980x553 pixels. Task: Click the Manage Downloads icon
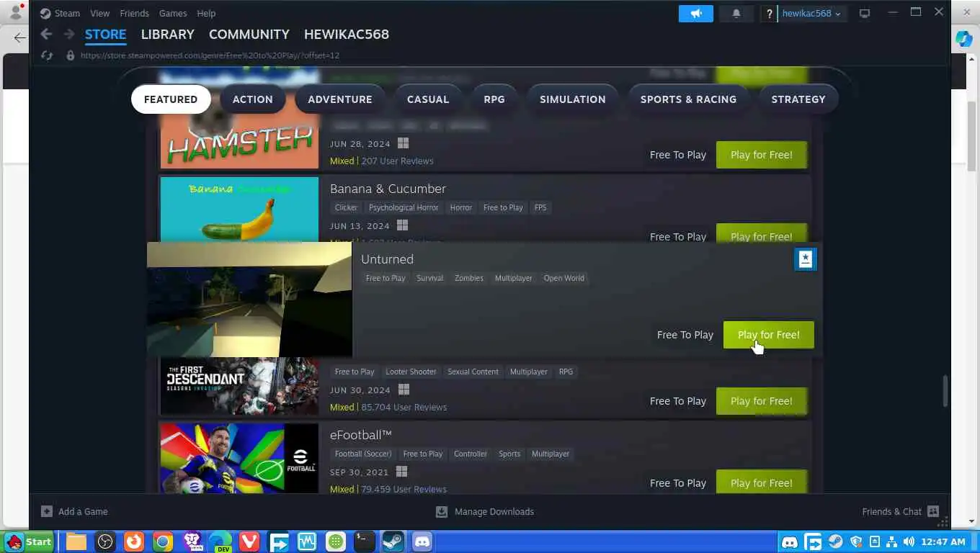[x=442, y=511]
